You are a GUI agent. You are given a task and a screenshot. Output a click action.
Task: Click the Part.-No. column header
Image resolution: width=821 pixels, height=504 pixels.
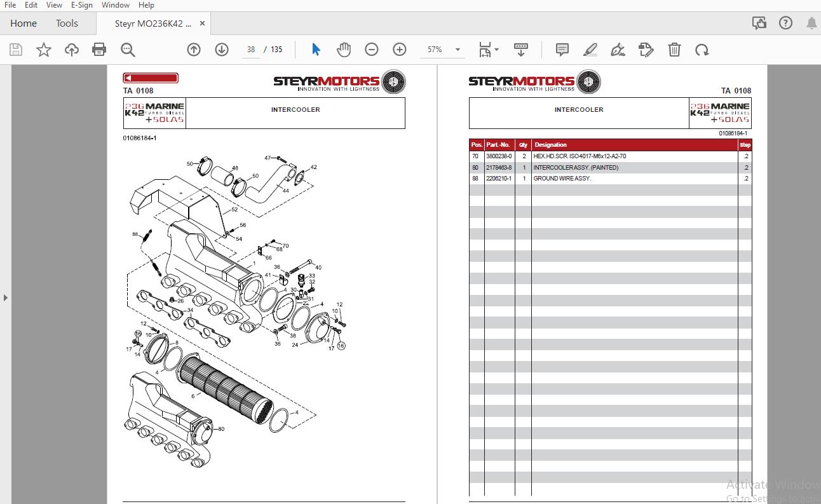click(499, 145)
